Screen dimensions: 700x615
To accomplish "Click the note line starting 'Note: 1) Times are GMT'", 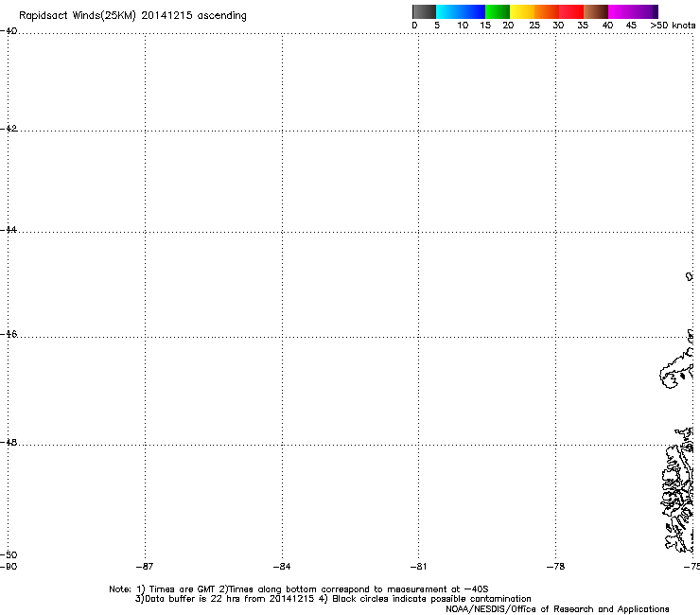I will (x=299, y=589).
